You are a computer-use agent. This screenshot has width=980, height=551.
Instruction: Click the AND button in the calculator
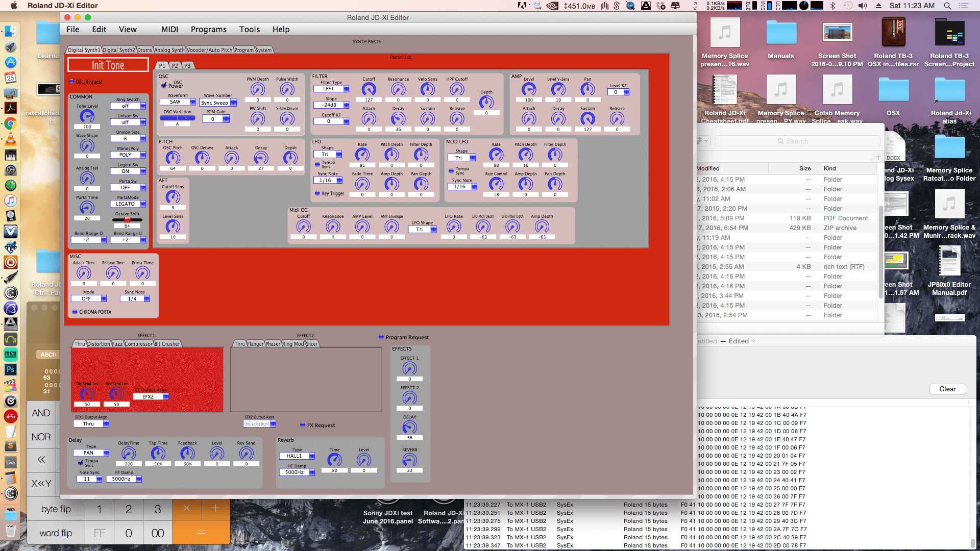(41, 413)
